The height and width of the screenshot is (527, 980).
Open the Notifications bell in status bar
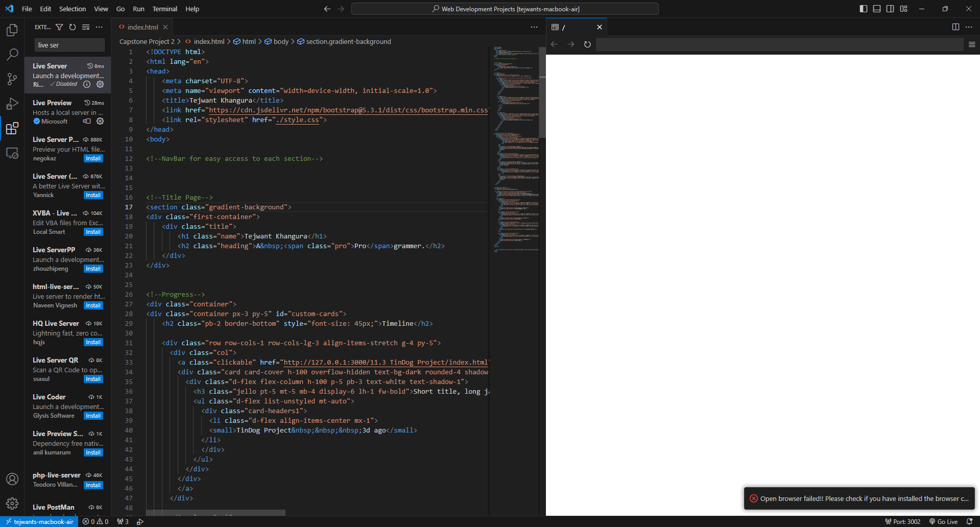970,521
